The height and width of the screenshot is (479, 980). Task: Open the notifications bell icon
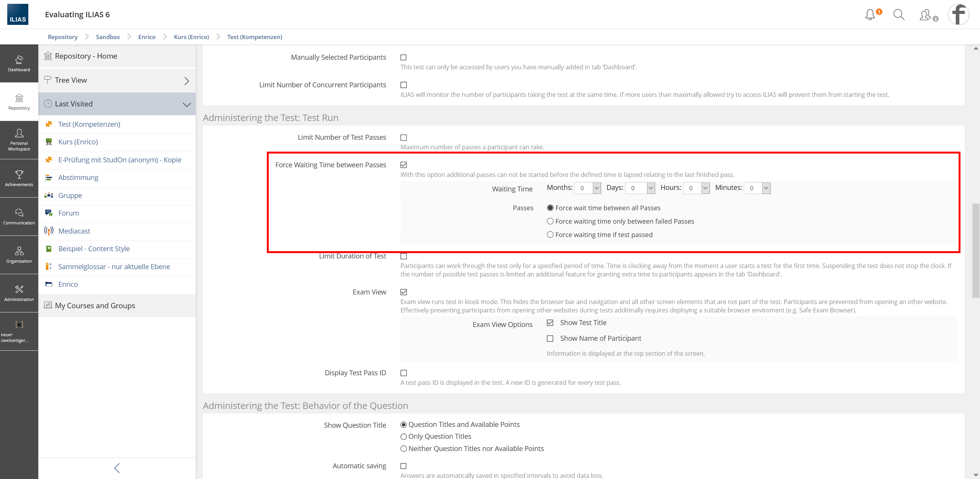870,15
